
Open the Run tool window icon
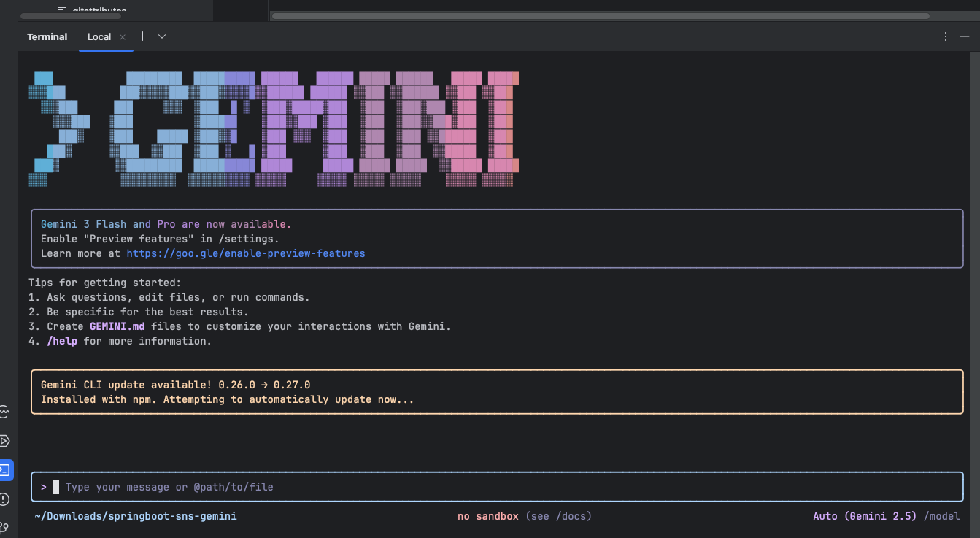[5, 441]
